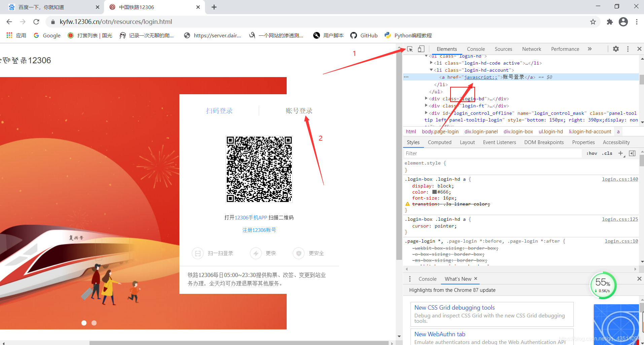Select the Layout pane tab
644x345 pixels.
pyautogui.click(x=467, y=142)
